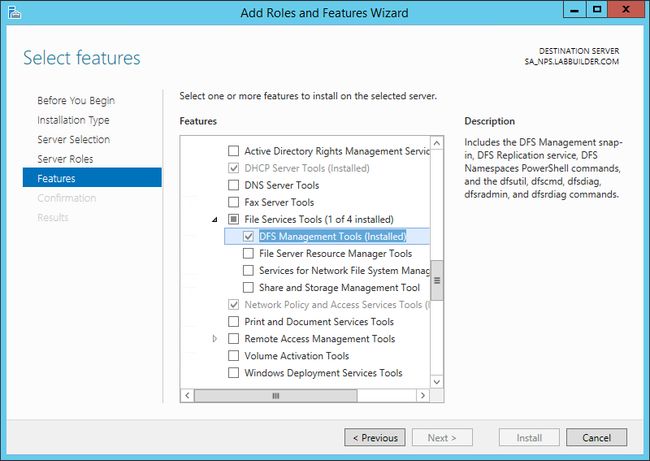Select File Services Tools (1 of 4 installed)
The height and width of the screenshot is (461, 650).
point(319,219)
